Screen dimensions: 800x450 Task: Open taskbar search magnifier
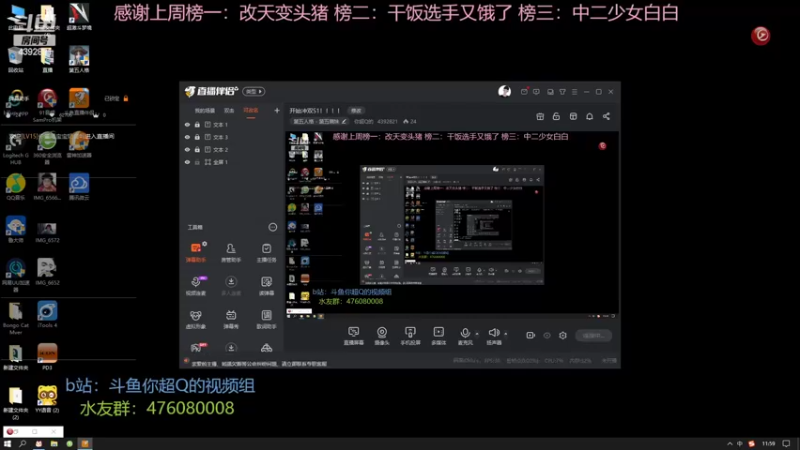22,444
